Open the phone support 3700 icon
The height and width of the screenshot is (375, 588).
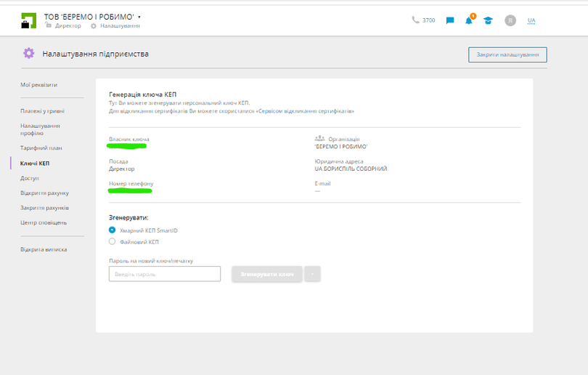[x=415, y=20]
